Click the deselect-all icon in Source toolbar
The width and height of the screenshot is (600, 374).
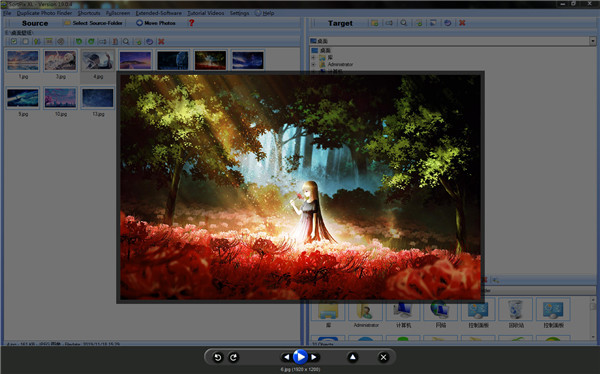coord(25,41)
